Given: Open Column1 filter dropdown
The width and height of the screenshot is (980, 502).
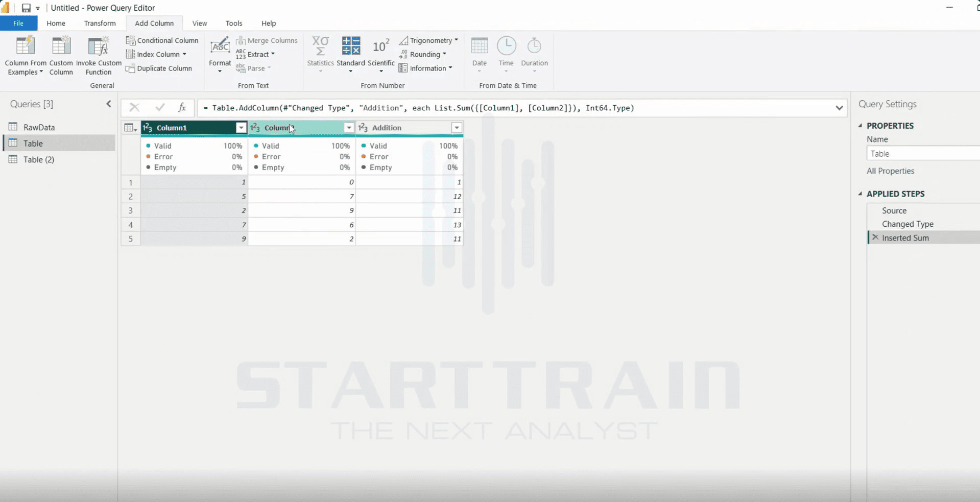Looking at the screenshot, I should pyautogui.click(x=241, y=128).
